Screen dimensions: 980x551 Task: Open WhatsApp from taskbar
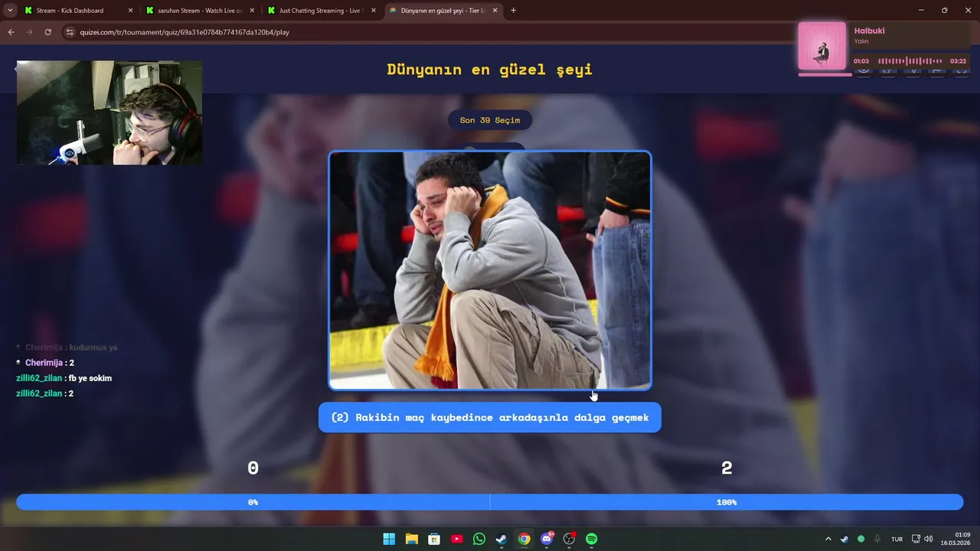point(479,539)
